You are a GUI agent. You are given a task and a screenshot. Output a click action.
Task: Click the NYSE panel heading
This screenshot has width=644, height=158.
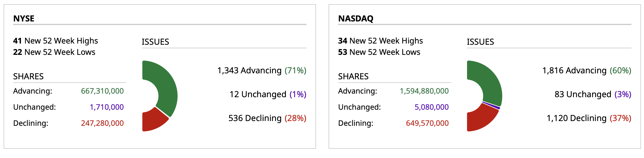point(24,18)
